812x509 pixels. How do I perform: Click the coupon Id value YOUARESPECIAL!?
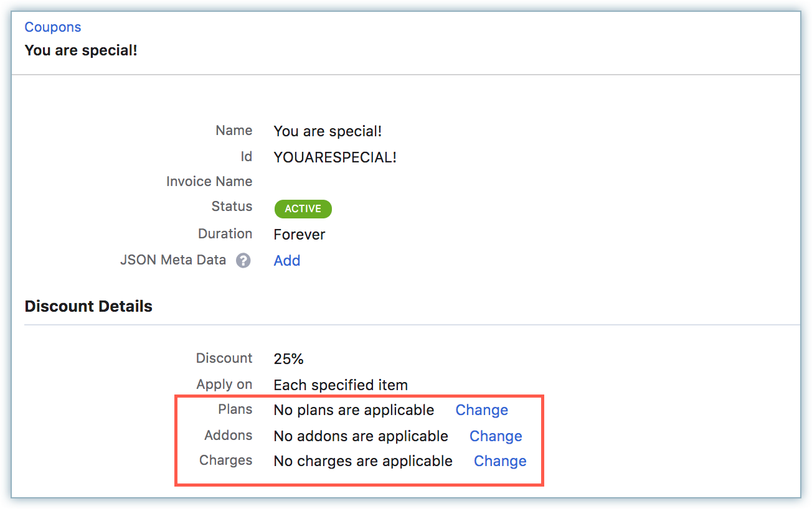coord(335,157)
